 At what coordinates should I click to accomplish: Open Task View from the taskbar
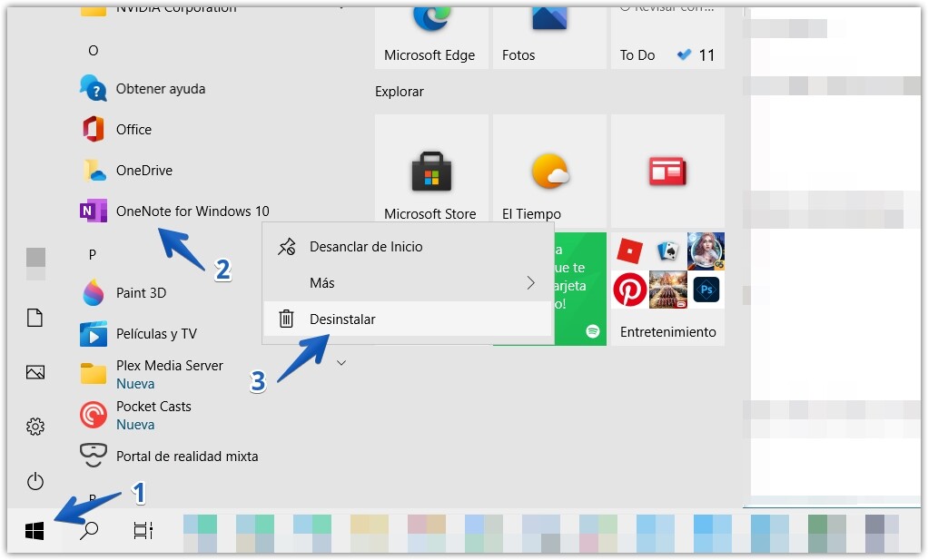pyautogui.click(x=143, y=531)
